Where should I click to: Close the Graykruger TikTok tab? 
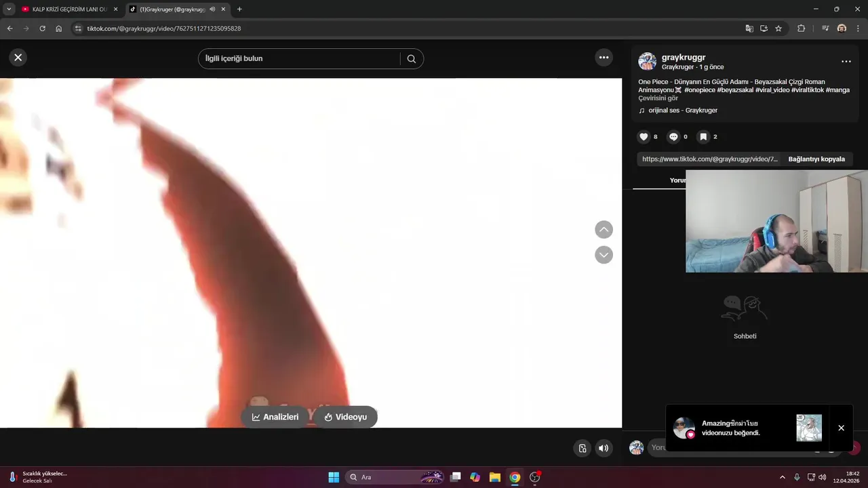click(223, 9)
